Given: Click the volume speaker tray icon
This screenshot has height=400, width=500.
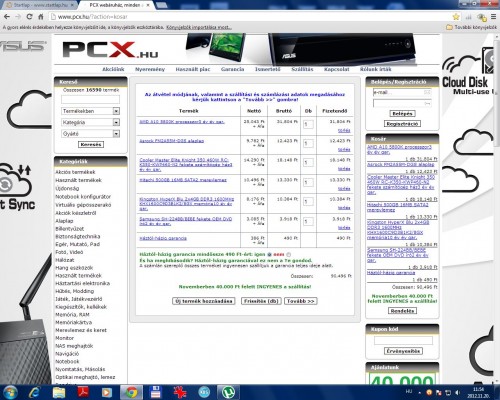Looking at the screenshot, I should point(458,393).
